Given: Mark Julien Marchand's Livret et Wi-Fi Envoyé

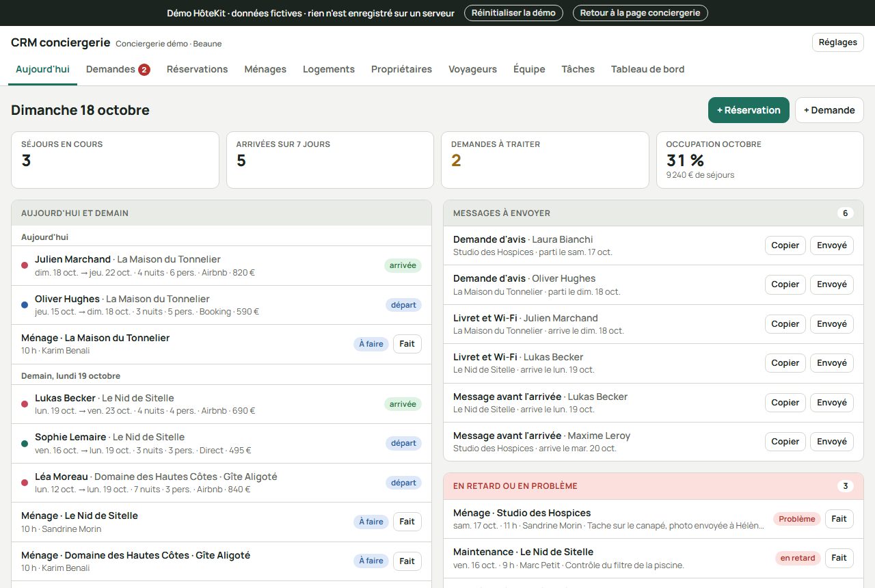Looking at the screenshot, I should pyautogui.click(x=832, y=324).
